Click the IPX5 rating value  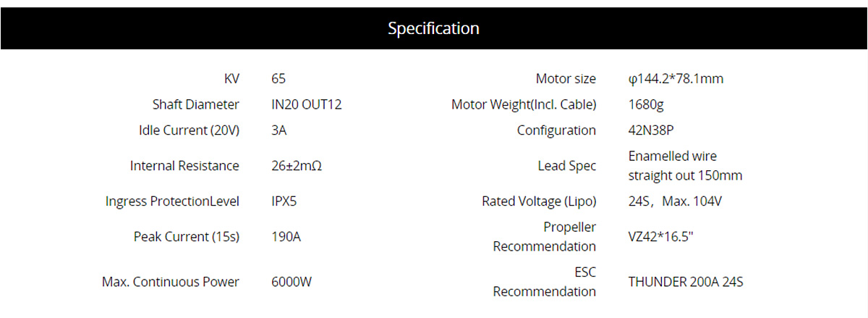pyautogui.click(x=284, y=201)
